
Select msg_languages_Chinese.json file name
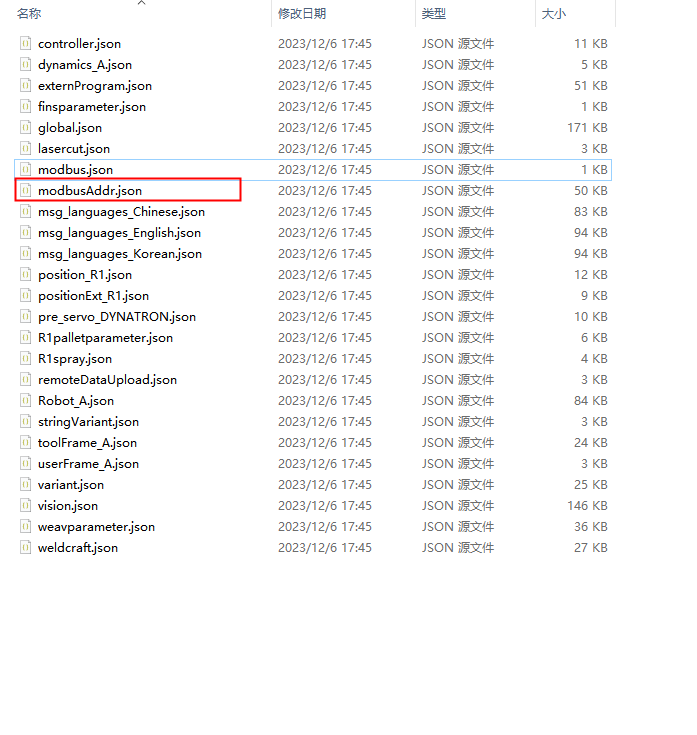coord(121,212)
